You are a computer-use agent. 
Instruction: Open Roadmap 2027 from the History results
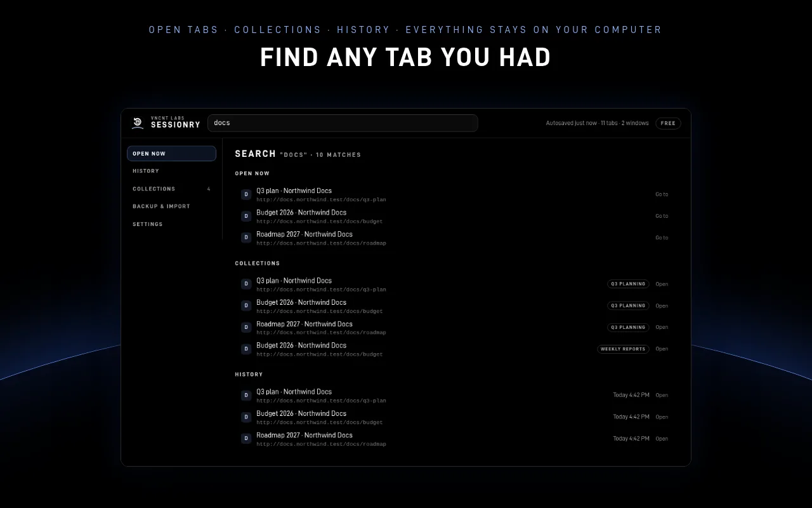pos(662,438)
